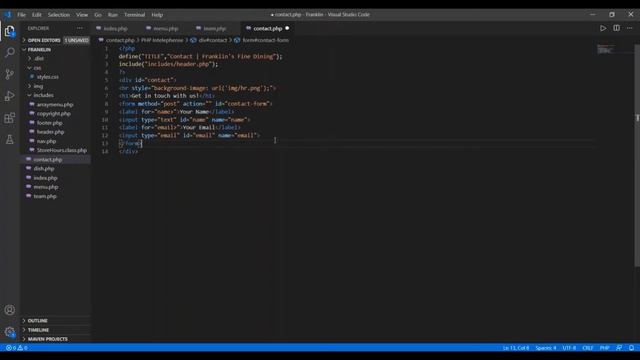
Task: Open the Go menu
Action: pyautogui.click(x=98, y=15)
